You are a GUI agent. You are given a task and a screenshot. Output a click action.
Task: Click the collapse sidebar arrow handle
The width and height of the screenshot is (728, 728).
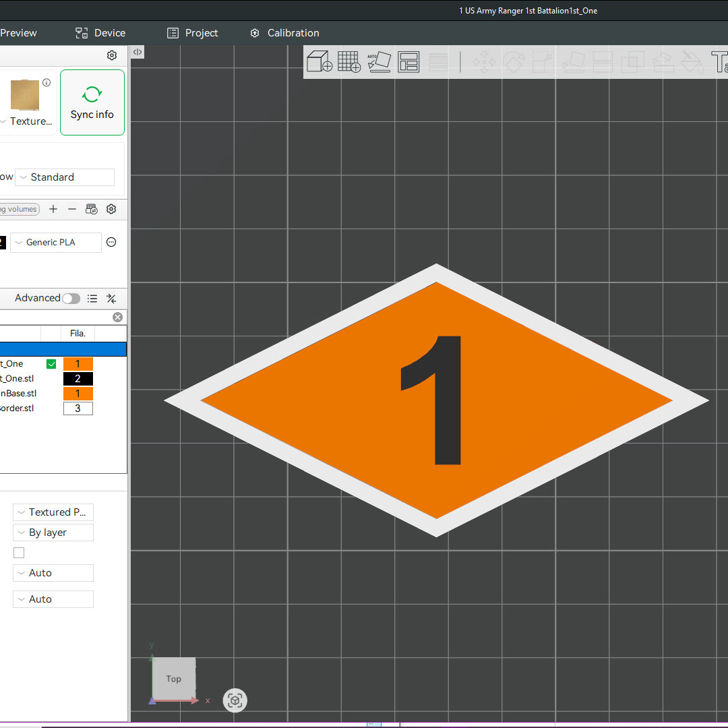tap(137, 52)
